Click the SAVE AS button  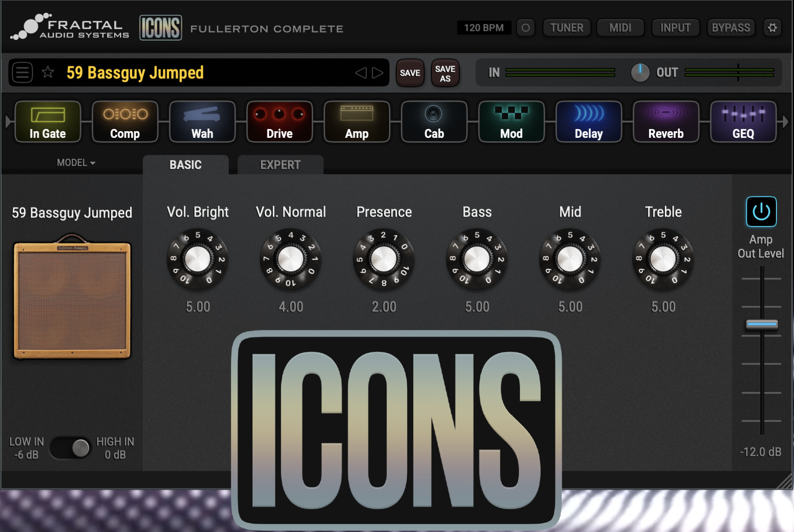445,73
